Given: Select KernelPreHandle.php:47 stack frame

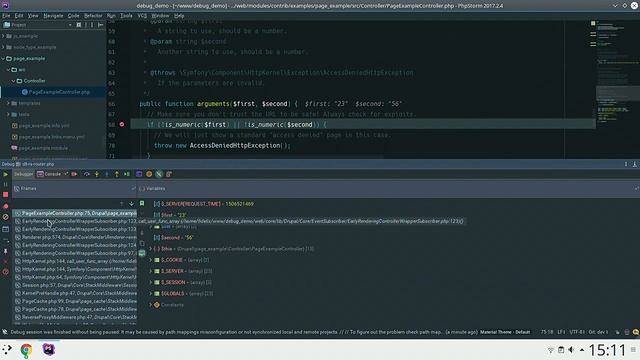Looking at the screenshot, I should click(x=75, y=293).
